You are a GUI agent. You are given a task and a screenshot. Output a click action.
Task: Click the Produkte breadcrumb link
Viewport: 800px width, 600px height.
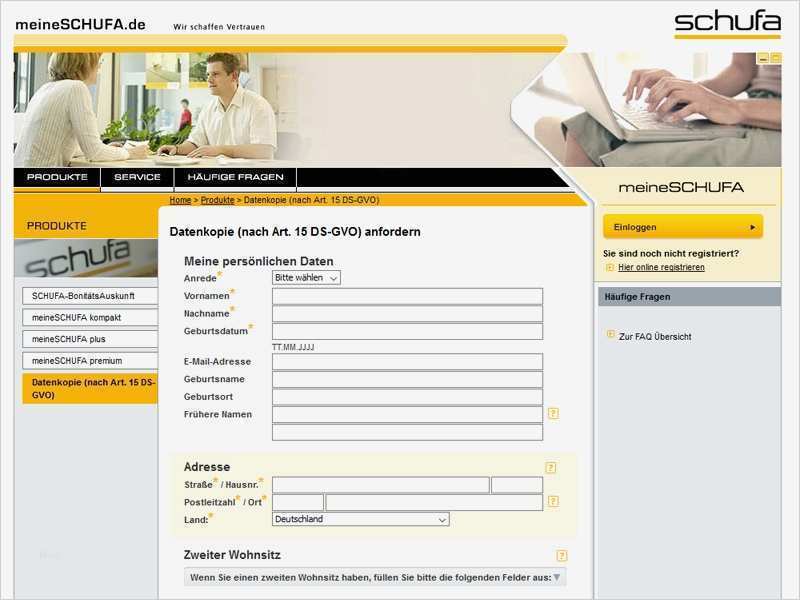tap(217, 200)
